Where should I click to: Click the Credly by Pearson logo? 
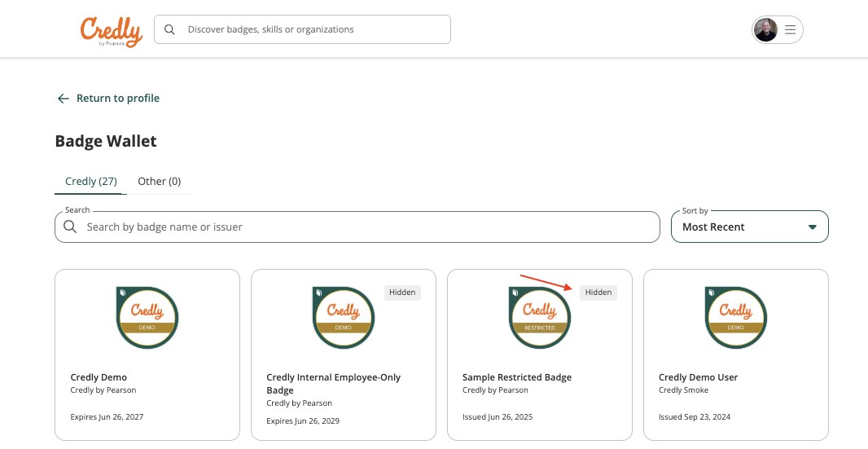click(112, 31)
